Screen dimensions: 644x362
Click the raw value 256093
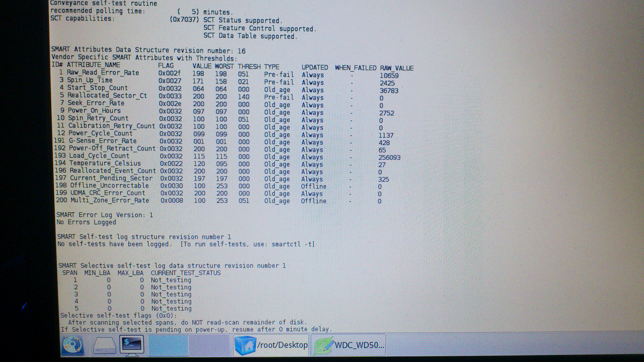point(389,157)
